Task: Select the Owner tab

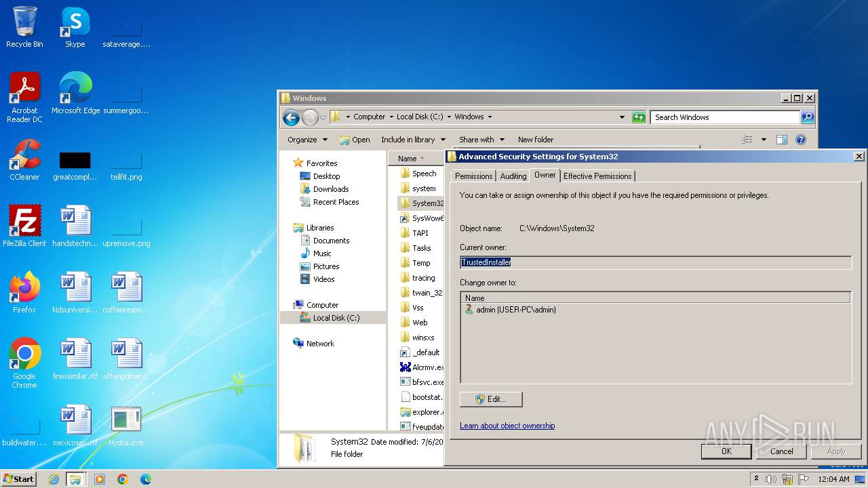Action: point(545,175)
